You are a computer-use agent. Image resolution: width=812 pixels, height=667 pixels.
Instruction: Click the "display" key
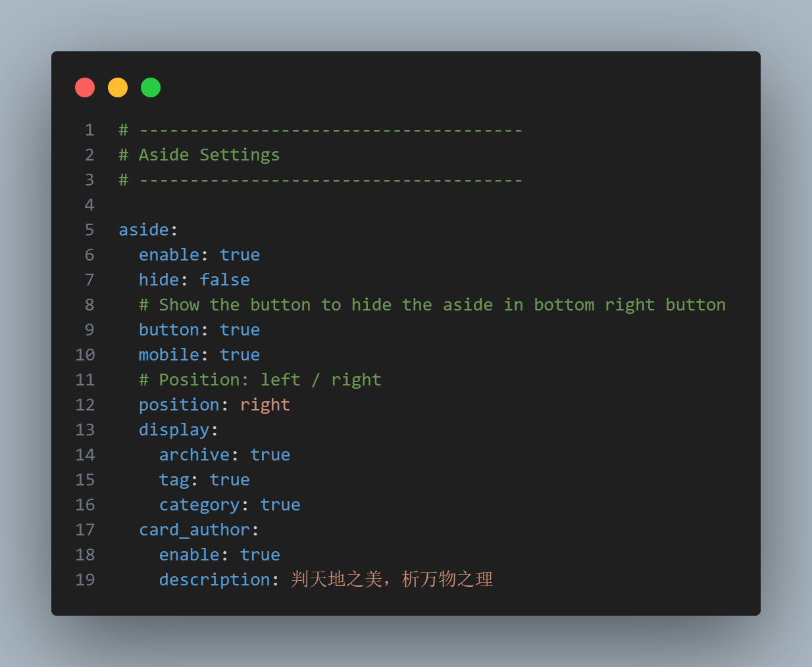click(x=174, y=430)
